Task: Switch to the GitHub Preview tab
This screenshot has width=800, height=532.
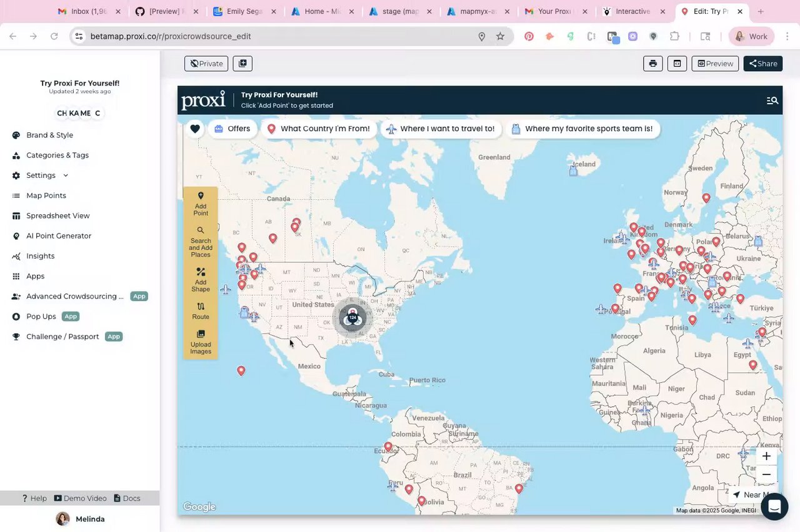Action: click(166, 11)
